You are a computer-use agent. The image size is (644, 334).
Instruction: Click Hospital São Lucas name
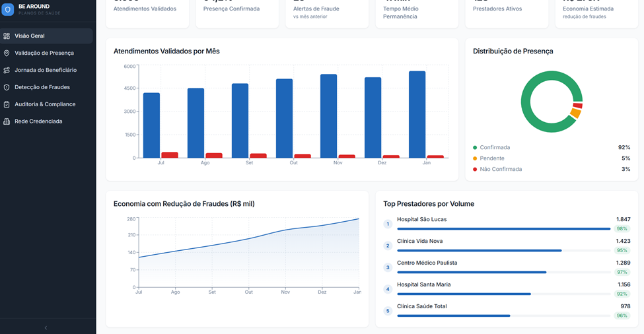click(x=422, y=219)
